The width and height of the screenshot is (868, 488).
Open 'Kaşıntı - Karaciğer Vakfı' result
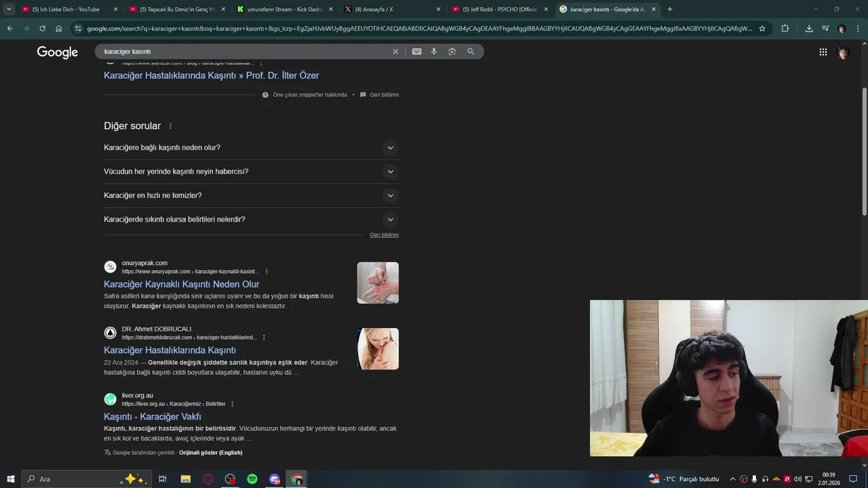(x=152, y=417)
